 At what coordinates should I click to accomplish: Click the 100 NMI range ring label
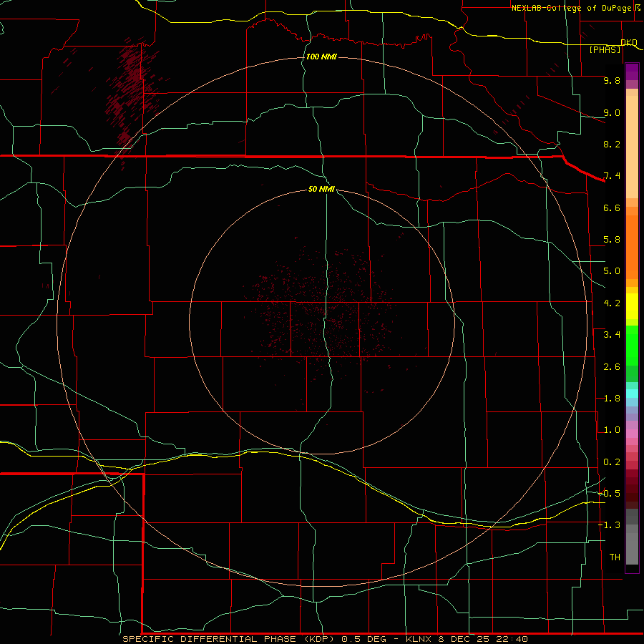point(321,57)
